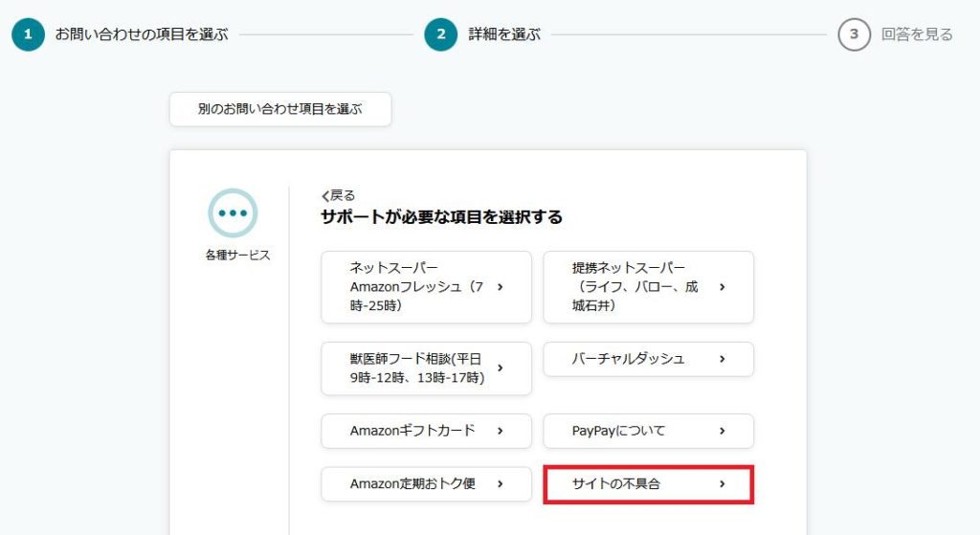The image size is (980, 535).
Task: Go back with the 戻る link
Action: click(338, 195)
